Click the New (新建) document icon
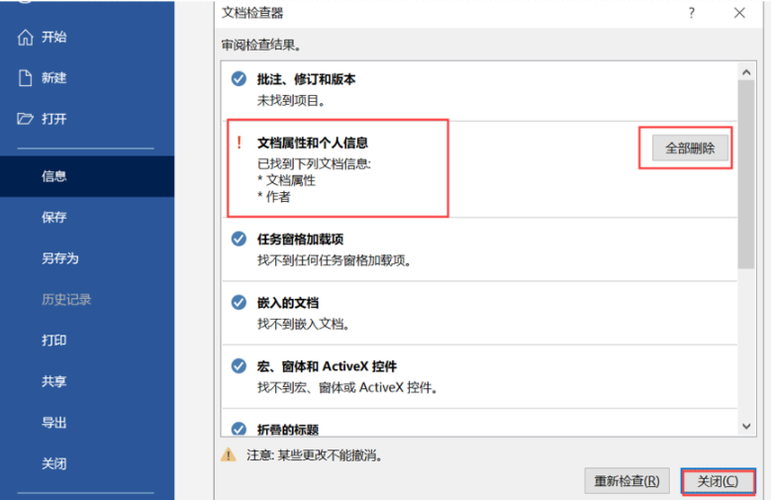The height and width of the screenshot is (500, 771). [x=25, y=78]
